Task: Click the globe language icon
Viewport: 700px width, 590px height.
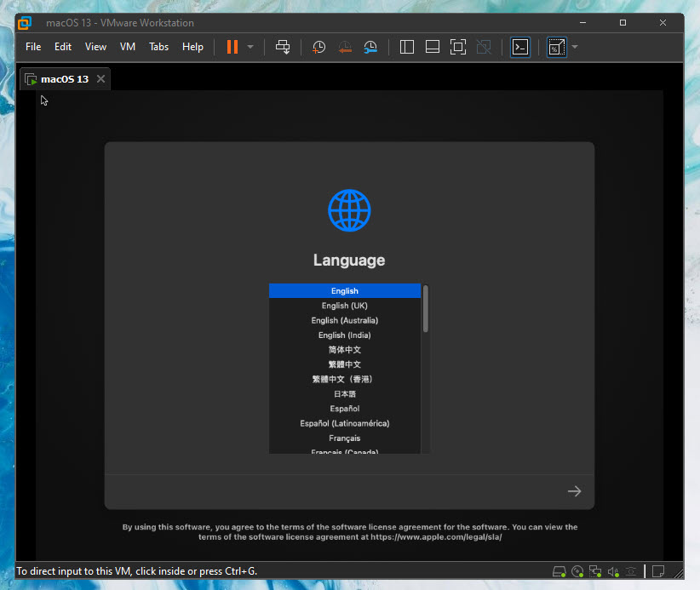Action: pos(349,210)
